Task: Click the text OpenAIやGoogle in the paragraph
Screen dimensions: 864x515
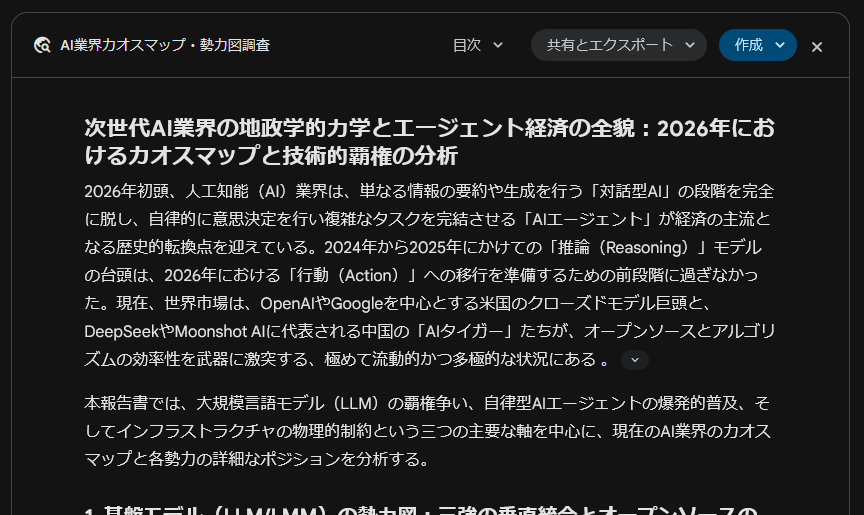Action: tap(321, 303)
